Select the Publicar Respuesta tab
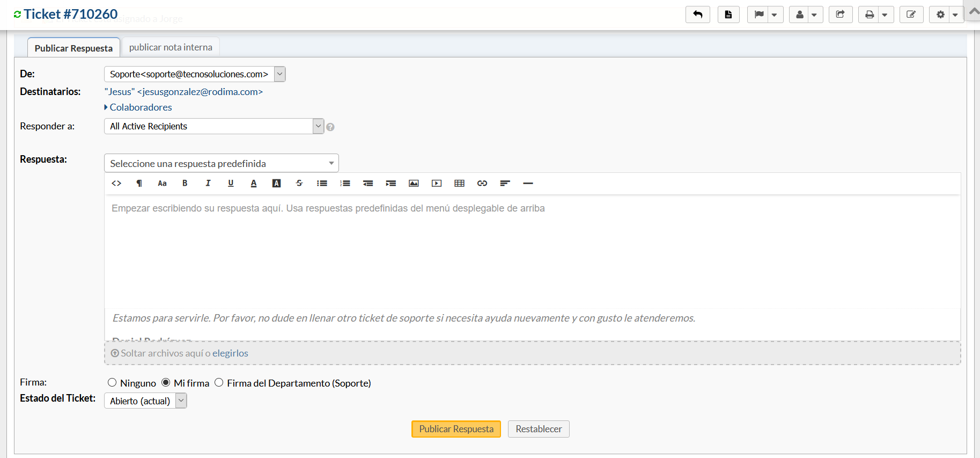The image size is (980, 458). [x=73, y=48]
